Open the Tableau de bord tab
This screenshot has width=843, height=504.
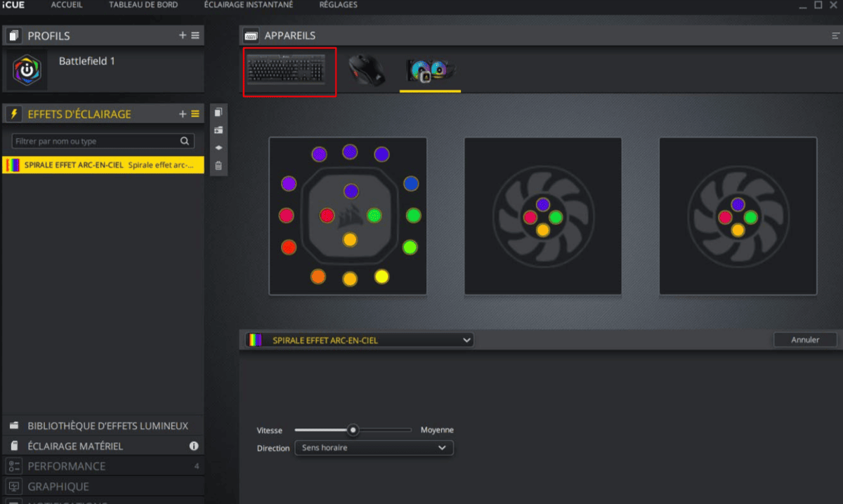[143, 5]
